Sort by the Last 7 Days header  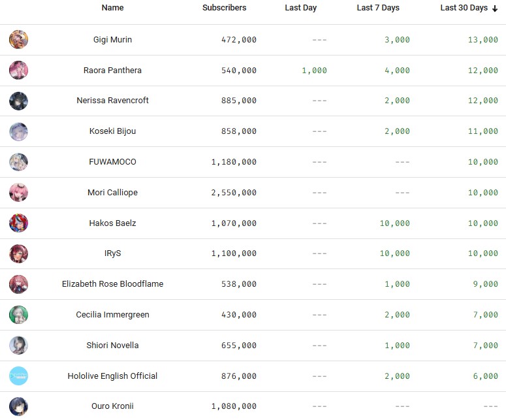coord(378,8)
